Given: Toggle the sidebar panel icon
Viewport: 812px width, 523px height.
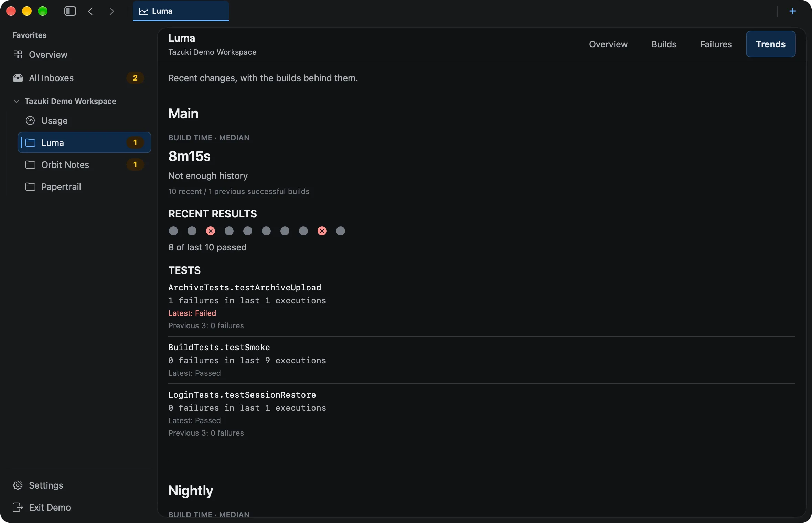Looking at the screenshot, I should pyautogui.click(x=70, y=11).
